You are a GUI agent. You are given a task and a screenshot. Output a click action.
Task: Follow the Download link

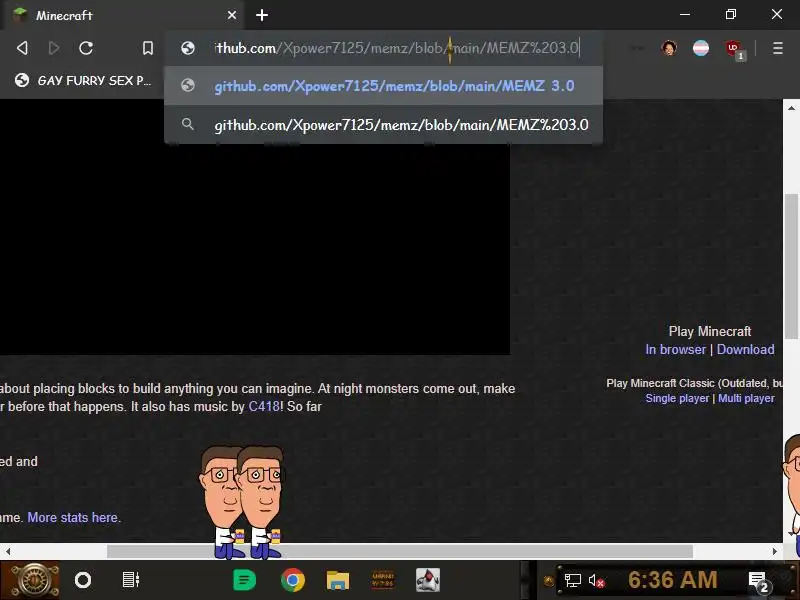pyautogui.click(x=745, y=349)
